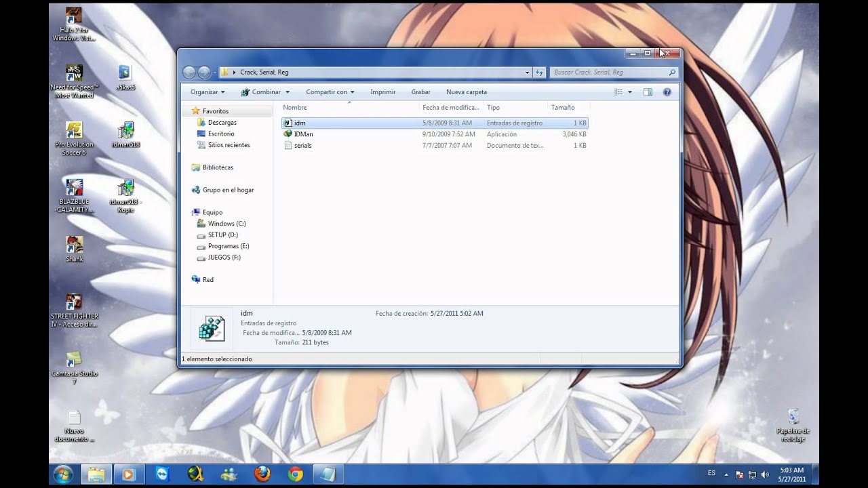Open the Compartir con dropdown
Screen dimensions: 868x488
[330, 92]
